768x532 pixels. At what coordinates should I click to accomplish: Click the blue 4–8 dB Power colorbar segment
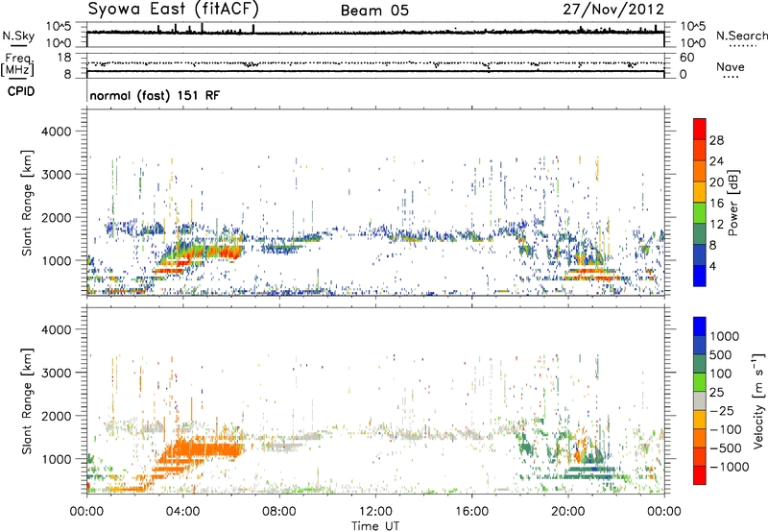point(700,254)
